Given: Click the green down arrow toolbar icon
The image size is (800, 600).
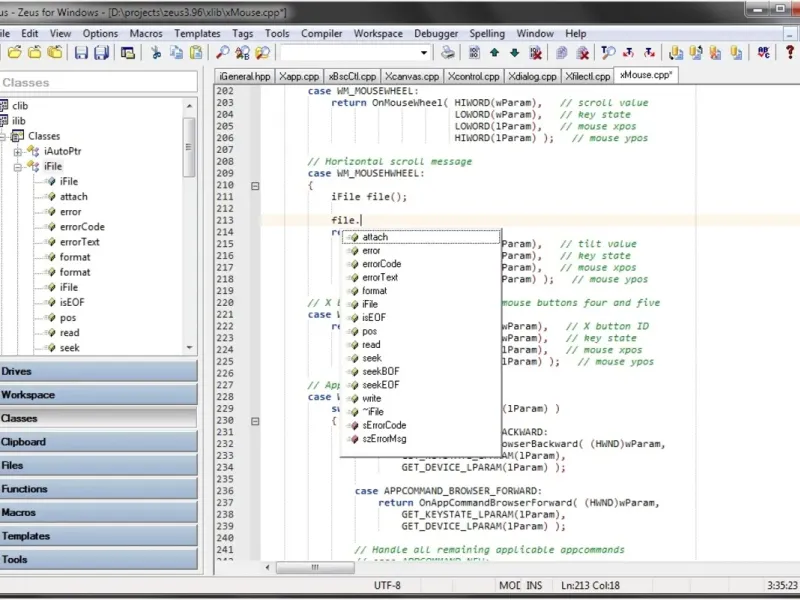Looking at the screenshot, I should [x=514, y=53].
